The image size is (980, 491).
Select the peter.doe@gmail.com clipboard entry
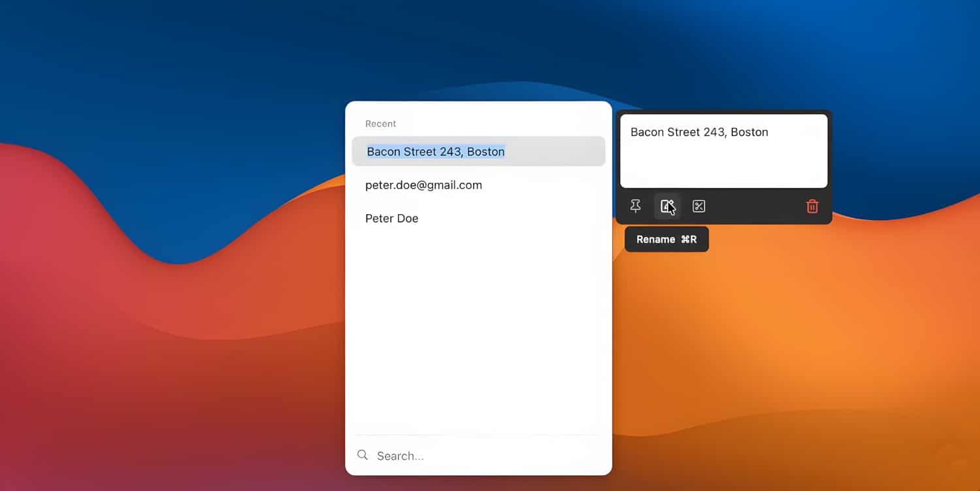(x=423, y=185)
